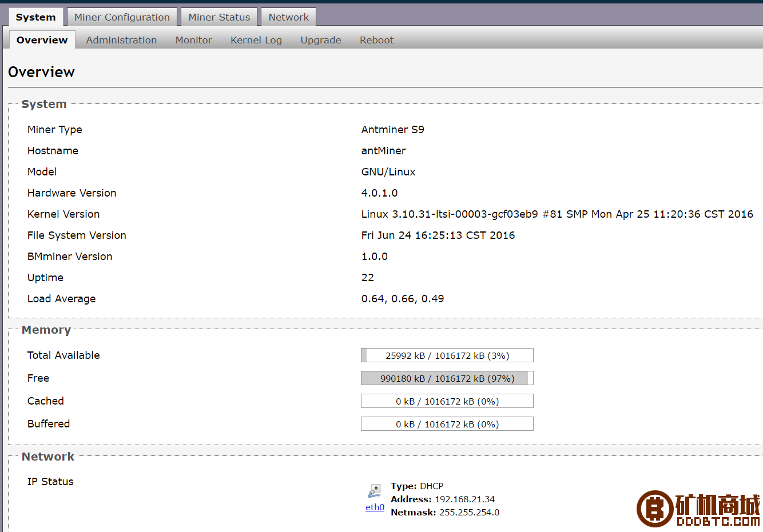Screen dimensions: 763x532
Task: Click the Total Available memory bar
Action: [447, 355]
